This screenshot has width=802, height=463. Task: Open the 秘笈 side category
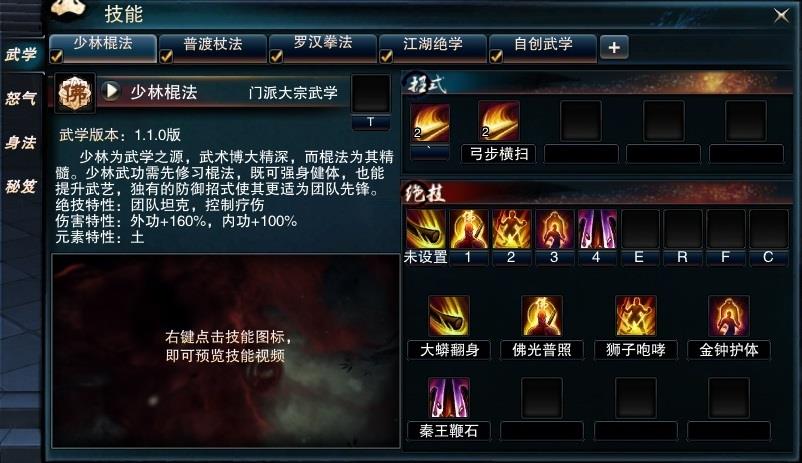point(21,186)
